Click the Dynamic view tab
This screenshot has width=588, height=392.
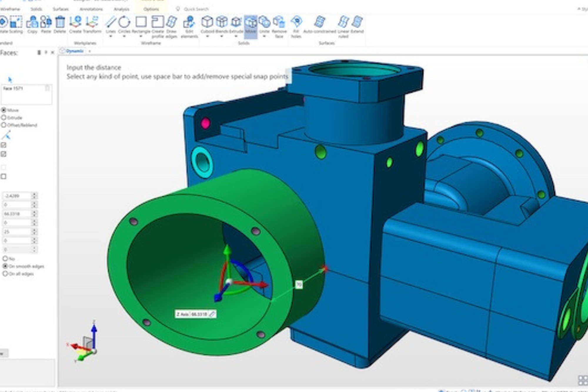coord(74,51)
